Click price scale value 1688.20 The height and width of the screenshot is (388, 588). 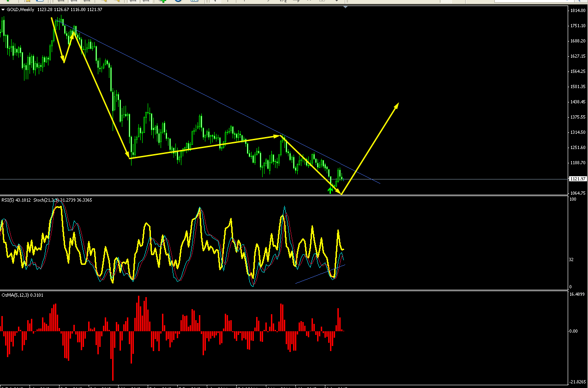coord(577,41)
